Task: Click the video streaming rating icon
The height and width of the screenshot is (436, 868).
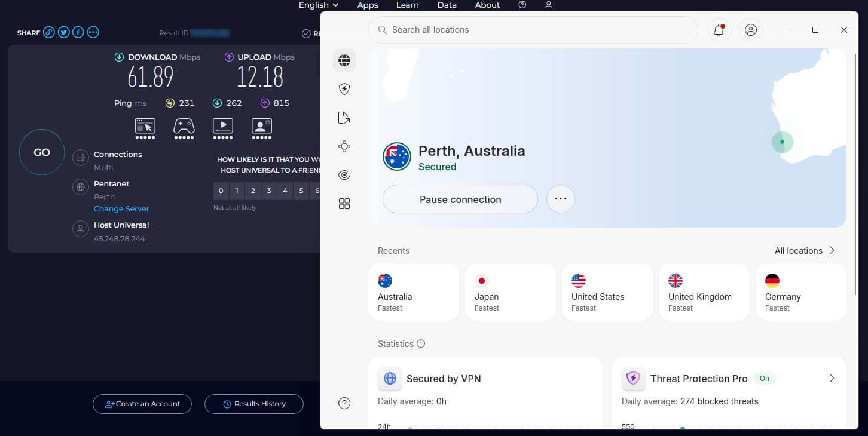Action: click(223, 128)
